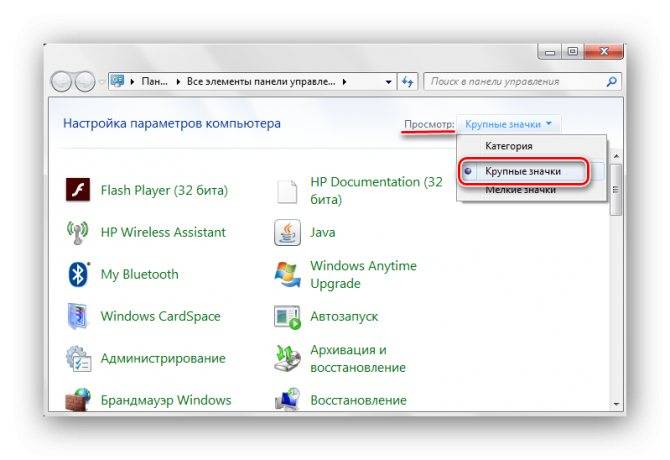Open the Брандмауэр Windows wall icon
670x460 pixels.
(x=78, y=399)
